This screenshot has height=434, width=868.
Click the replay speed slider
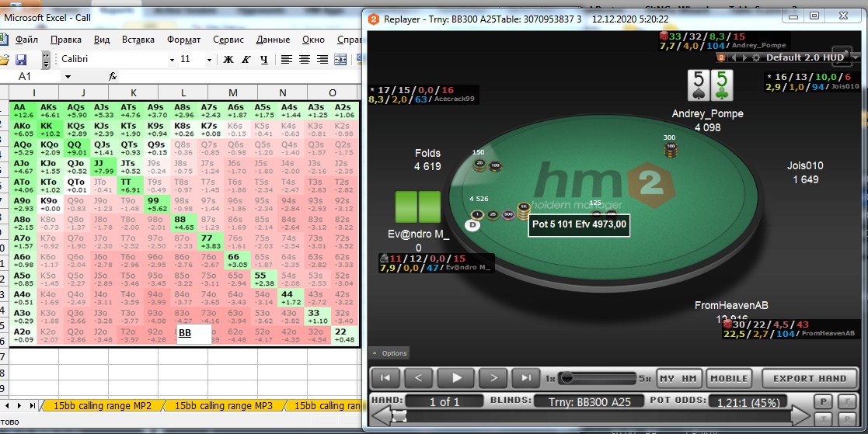[597, 379]
